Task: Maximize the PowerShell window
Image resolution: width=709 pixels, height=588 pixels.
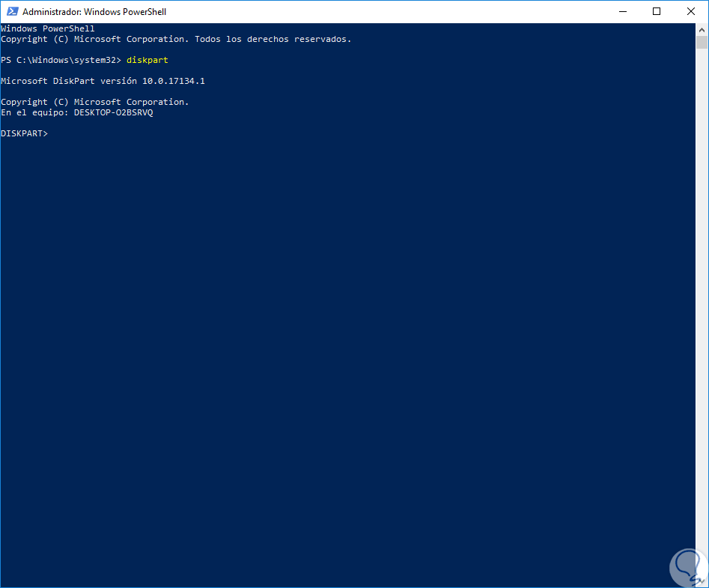Action: pos(657,11)
